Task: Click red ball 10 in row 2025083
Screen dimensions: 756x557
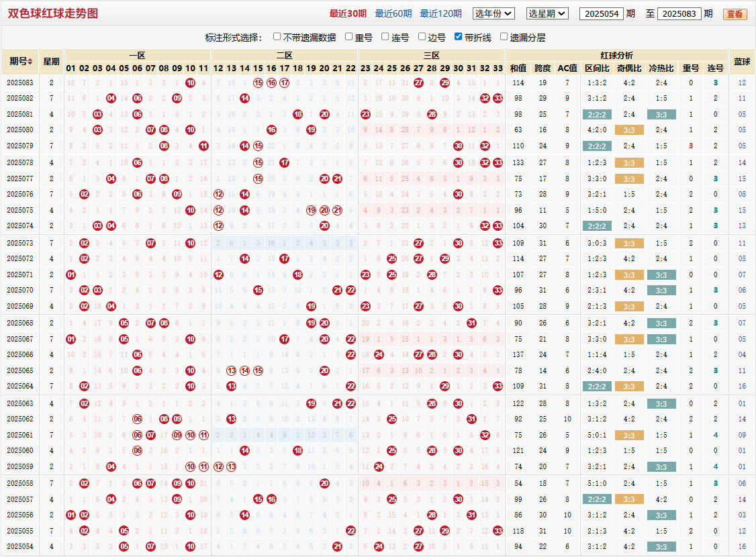Action: click(191, 83)
